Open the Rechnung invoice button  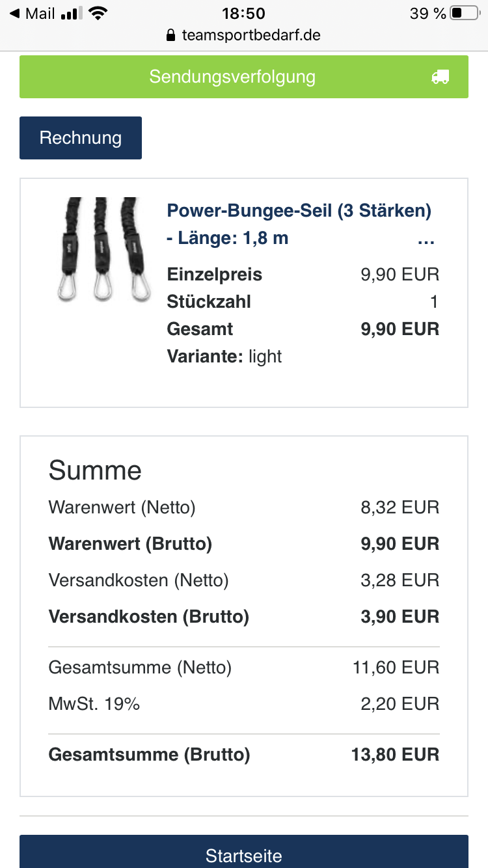(x=81, y=138)
